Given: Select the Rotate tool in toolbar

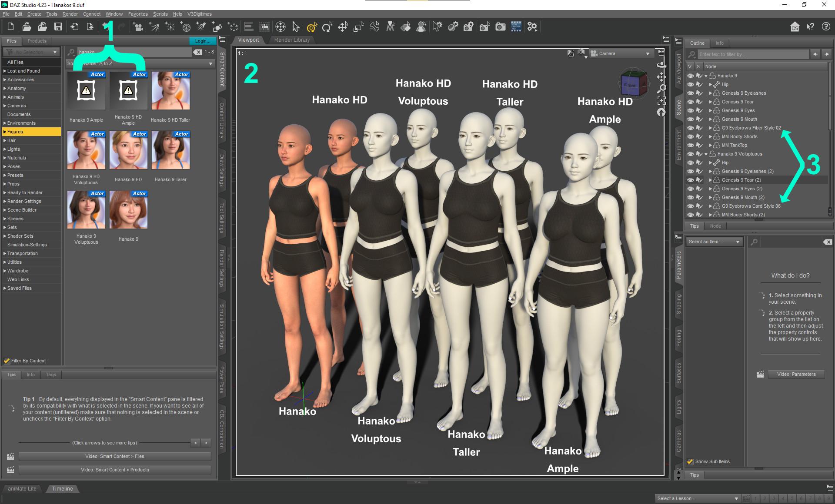Looking at the screenshot, I should [327, 27].
